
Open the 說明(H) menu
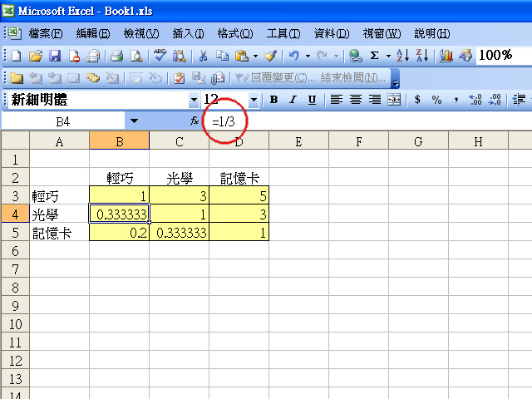coord(432,33)
